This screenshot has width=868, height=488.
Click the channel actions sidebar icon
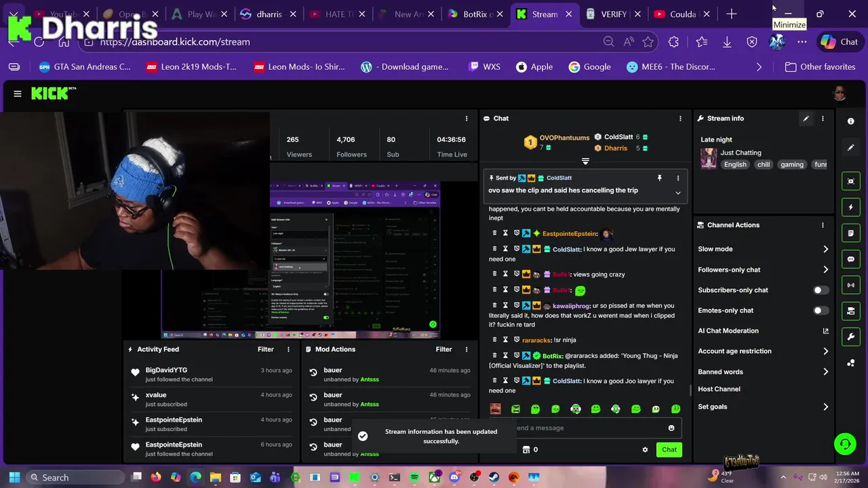coord(851,311)
